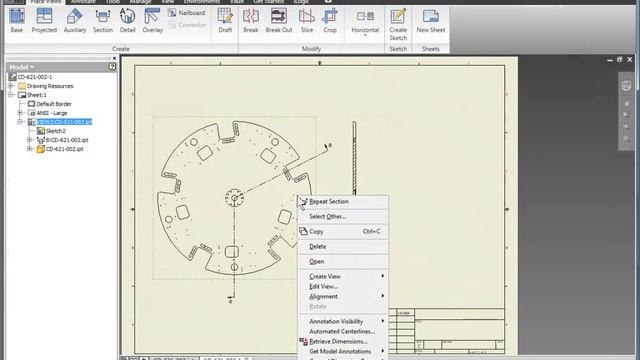Choose Retrieve Dimensions from context menu
The width and height of the screenshot is (640, 360).
point(343,341)
